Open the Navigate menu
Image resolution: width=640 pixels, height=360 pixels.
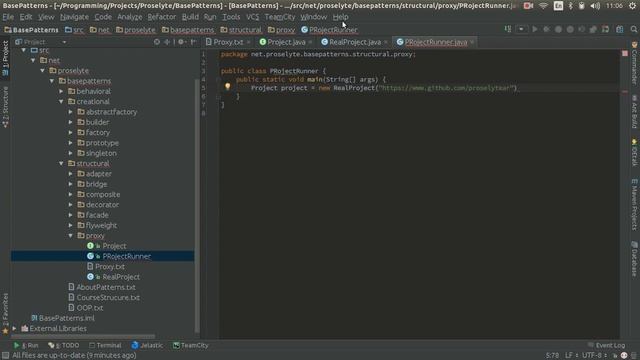(74, 17)
